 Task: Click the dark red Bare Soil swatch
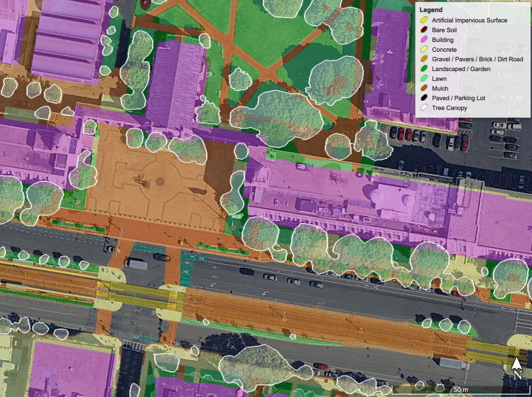coord(424,30)
